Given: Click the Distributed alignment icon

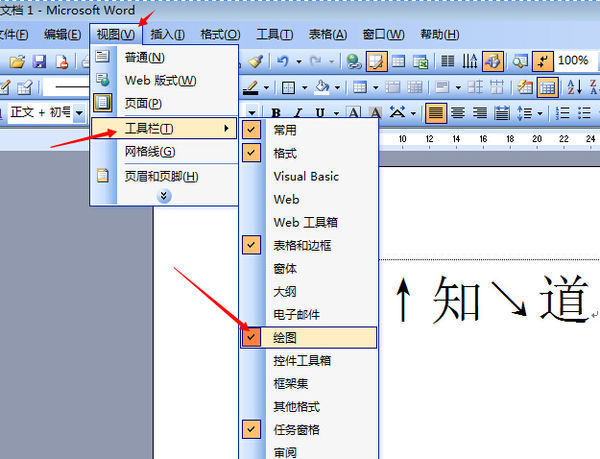Looking at the screenshot, I should 502,113.
